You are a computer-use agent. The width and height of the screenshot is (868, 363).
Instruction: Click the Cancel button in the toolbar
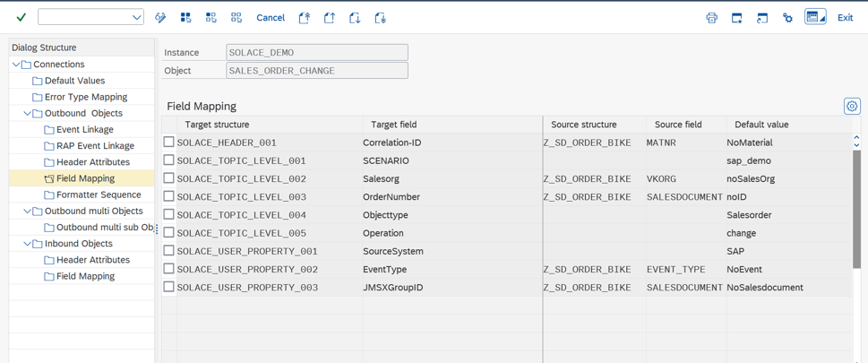271,18
